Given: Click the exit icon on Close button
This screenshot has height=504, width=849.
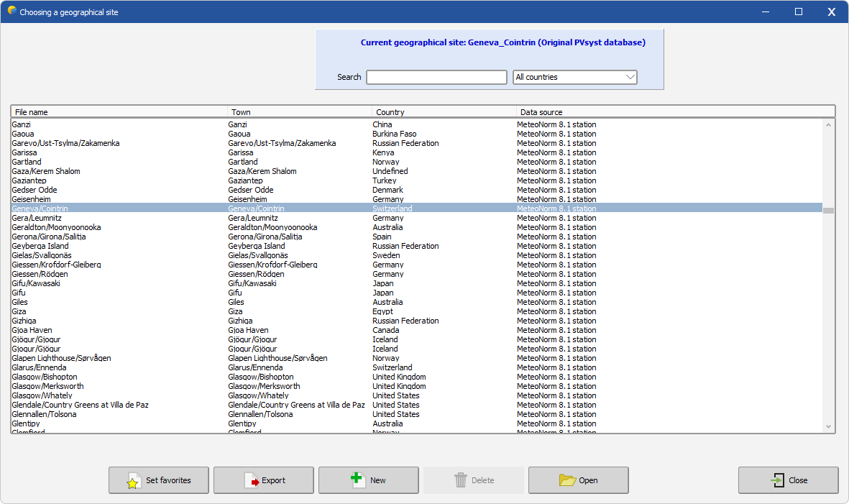Looking at the screenshot, I should tap(777, 480).
